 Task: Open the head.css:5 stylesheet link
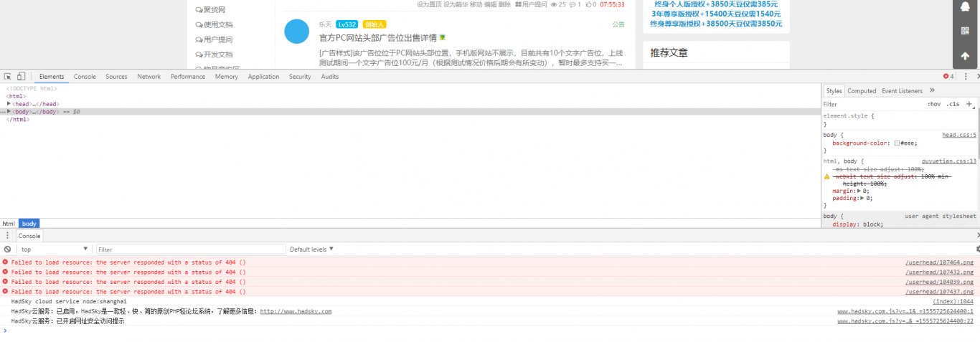point(959,135)
